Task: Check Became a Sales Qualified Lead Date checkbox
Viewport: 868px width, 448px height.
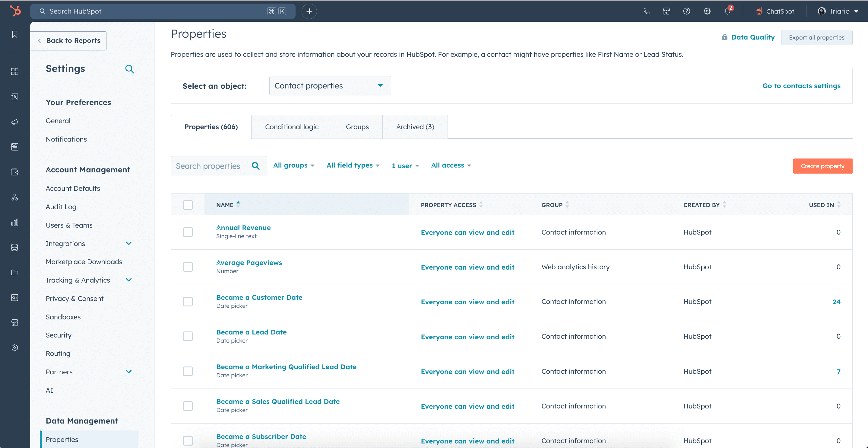Action: tap(188, 406)
